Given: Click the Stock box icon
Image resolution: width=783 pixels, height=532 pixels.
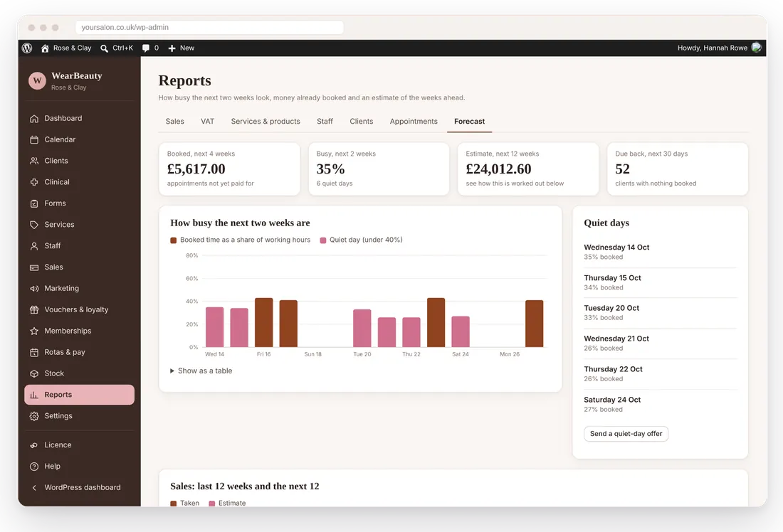Looking at the screenshot, I should [34, 373].
